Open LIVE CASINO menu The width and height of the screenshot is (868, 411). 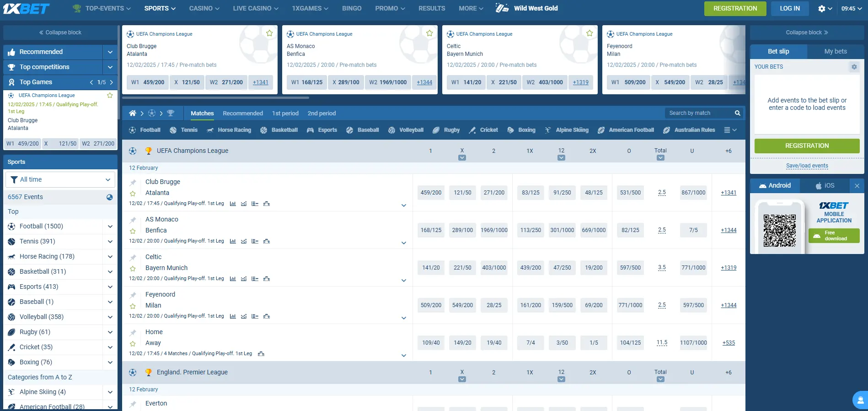[256, 8]
